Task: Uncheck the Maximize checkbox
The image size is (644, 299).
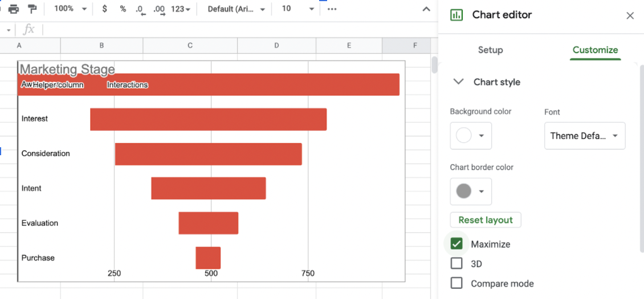Action: tap(456, 244)
